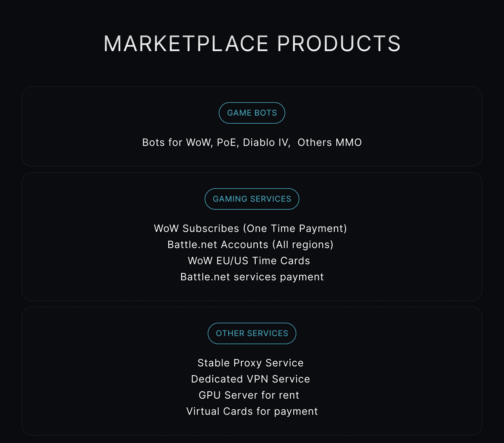Click the word MARKETPLACE in the title

pyautogui.click(x=186, y=44)
